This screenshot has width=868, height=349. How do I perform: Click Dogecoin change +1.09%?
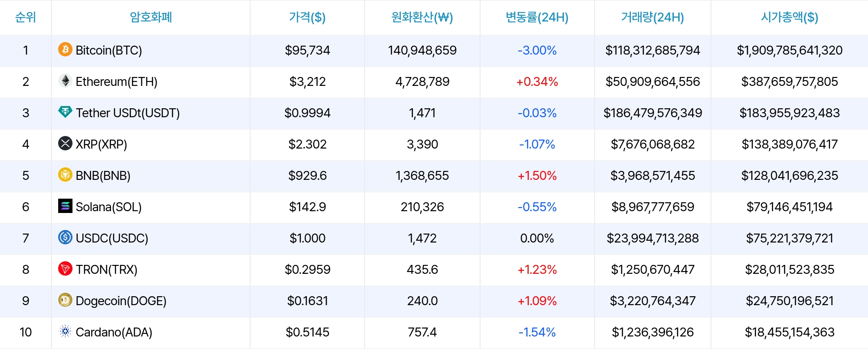click(537, 301)
